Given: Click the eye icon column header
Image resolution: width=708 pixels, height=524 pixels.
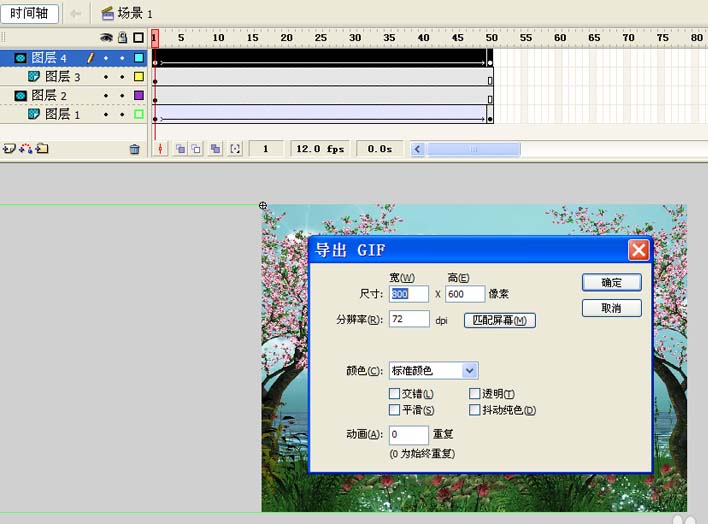Looking at the screenshot, I should 106,37.
